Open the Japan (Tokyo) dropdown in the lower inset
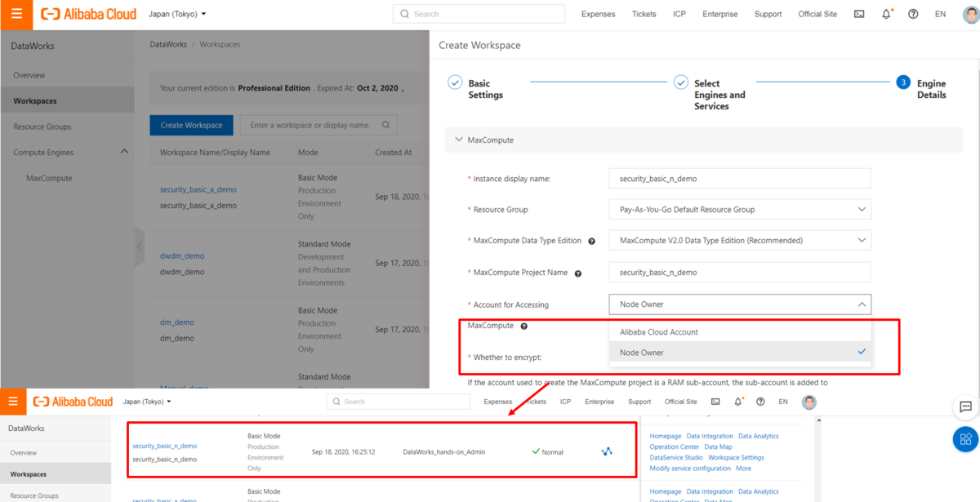Image resolution: width=980 pixels, height=502 pixels. pos(147,402)
